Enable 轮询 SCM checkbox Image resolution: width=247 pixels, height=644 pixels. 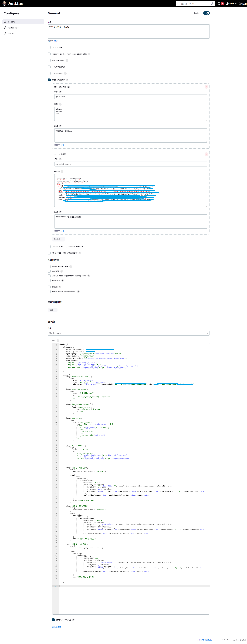tap(49, 280)
